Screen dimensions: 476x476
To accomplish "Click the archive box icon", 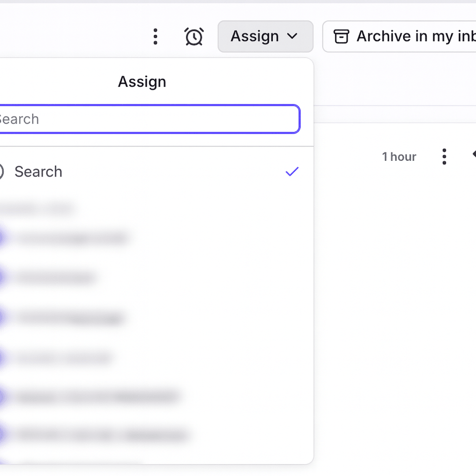I will tap(341, 36).
